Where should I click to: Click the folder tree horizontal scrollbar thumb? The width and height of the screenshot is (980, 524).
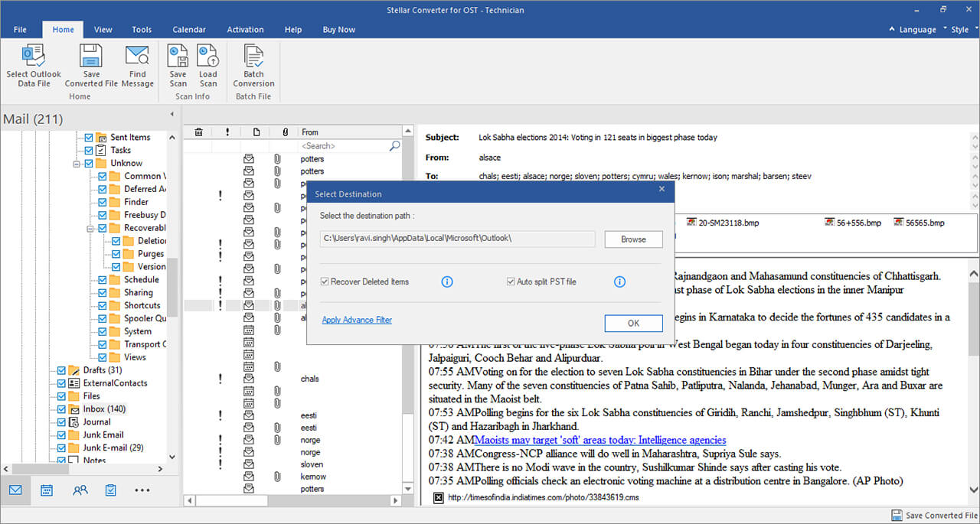pos(42,468)
